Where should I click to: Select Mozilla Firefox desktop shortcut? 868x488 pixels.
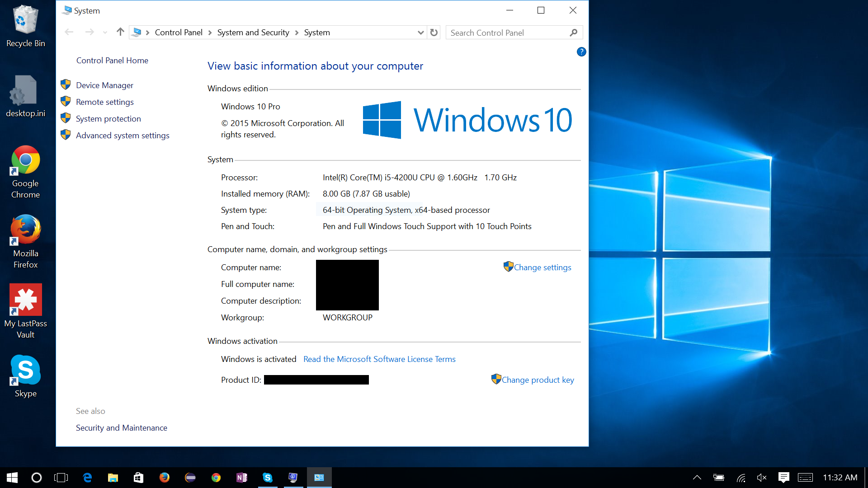point(26,242)
